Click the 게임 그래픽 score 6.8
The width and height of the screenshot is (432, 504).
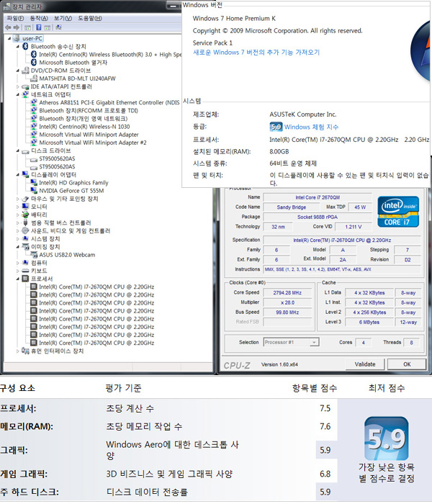[x=325, y=474]
